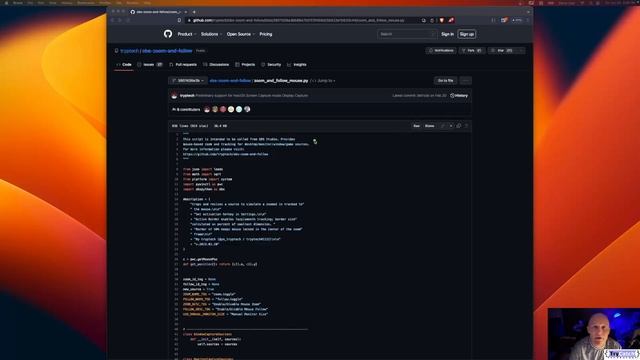Click the browser back arrow

tap(113, 20)
